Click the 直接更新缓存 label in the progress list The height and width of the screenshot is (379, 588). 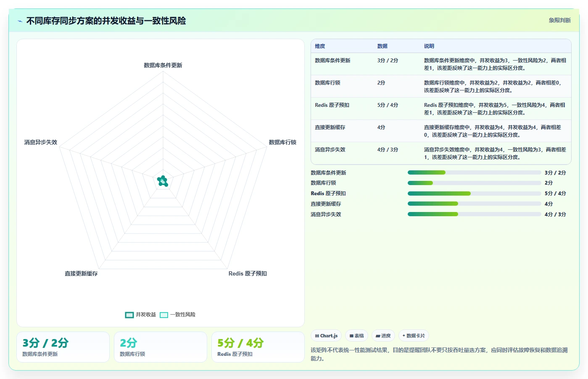pos(326,204)
